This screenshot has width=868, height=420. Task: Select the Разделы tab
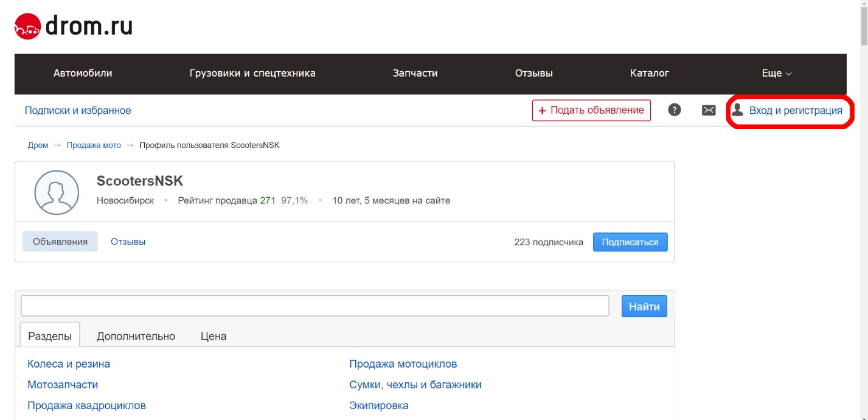(50, 335)
